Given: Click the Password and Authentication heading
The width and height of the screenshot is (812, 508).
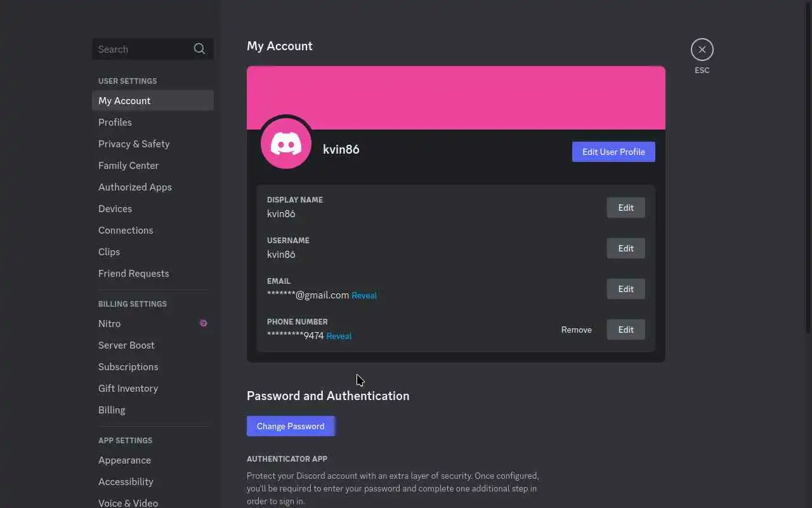Looking at the screenshot, I should [328, 396].
